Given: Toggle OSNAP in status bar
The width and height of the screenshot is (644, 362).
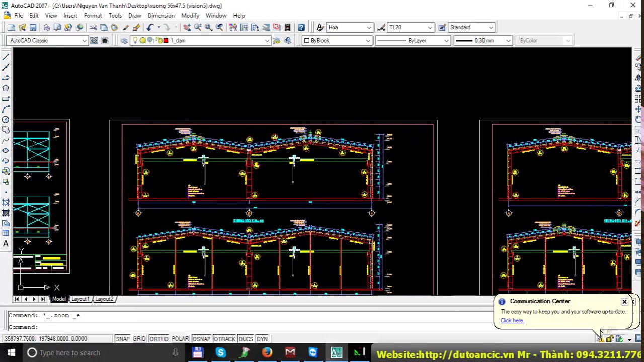Looking at the screenshot, I should coord(201,339).
